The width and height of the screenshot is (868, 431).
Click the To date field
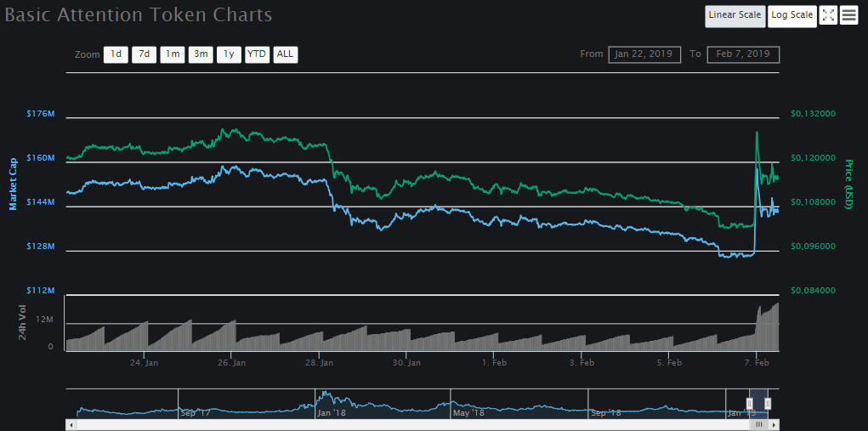pyautogui.click(x=742, y=54)
